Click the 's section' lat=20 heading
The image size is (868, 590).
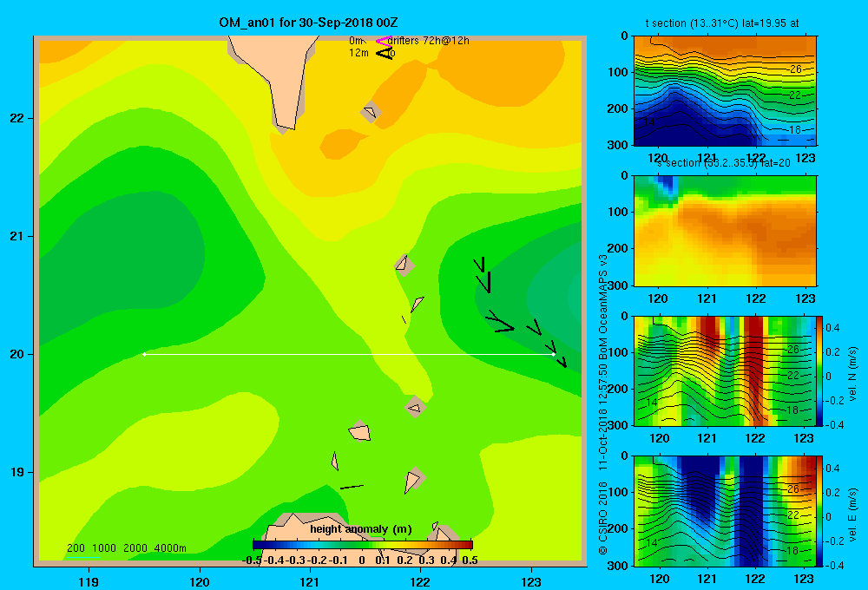pos(724,163)
